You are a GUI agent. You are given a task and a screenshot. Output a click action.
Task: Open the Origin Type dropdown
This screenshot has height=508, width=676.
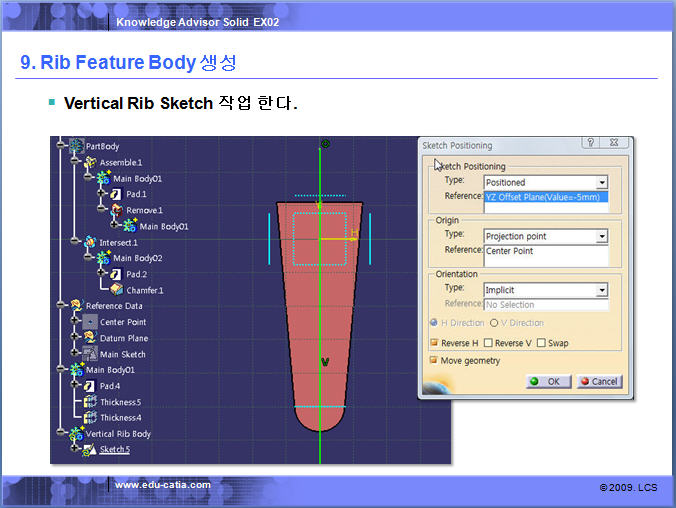click(602, 236)
